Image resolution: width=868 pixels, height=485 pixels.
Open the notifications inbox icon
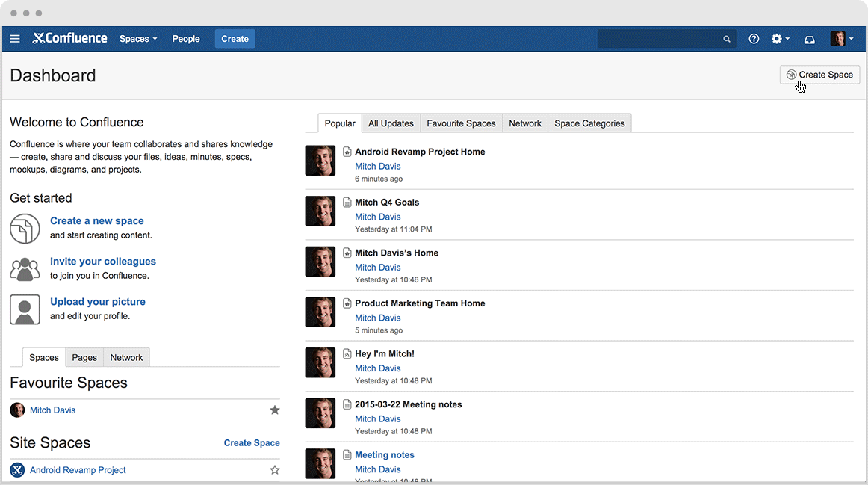coord(809,40)
